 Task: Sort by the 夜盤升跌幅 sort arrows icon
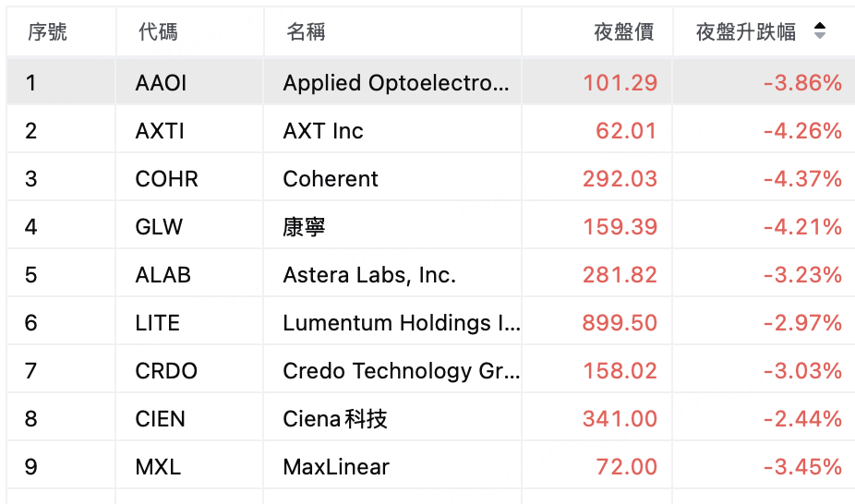[x=820, y=30]
